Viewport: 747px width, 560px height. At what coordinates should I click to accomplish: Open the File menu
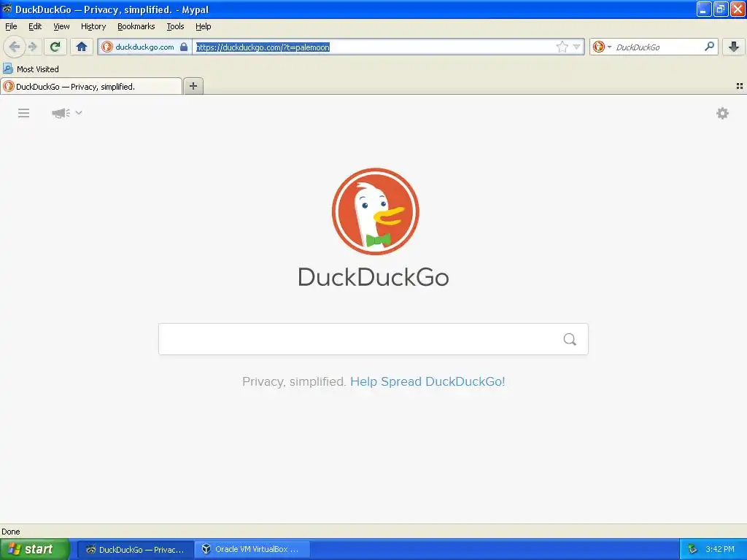pos(11,26)
